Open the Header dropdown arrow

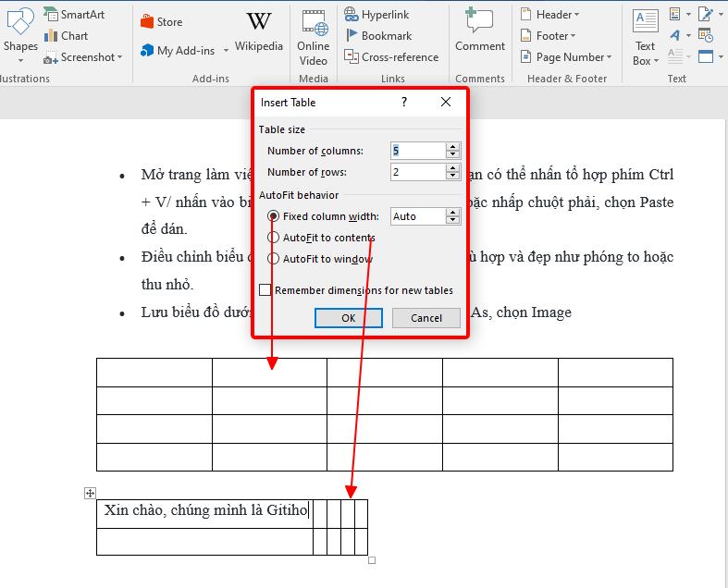point(576,15)
